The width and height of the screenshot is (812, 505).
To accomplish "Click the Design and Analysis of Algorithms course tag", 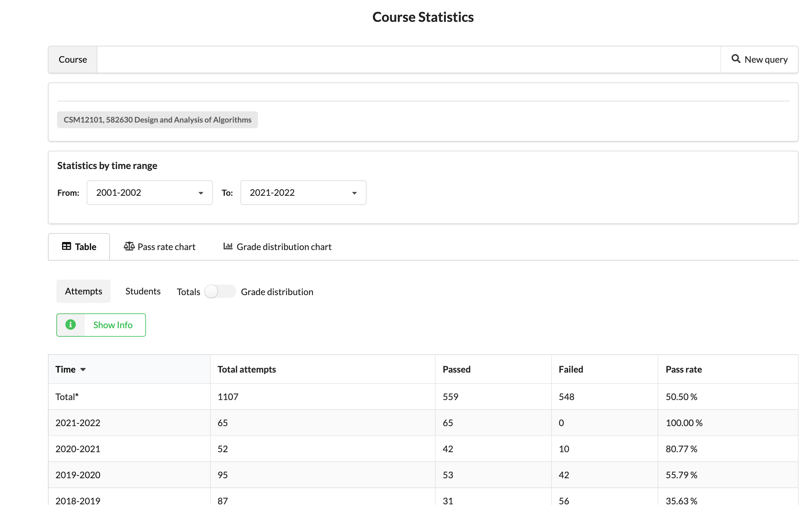I will tap(158, 120).
